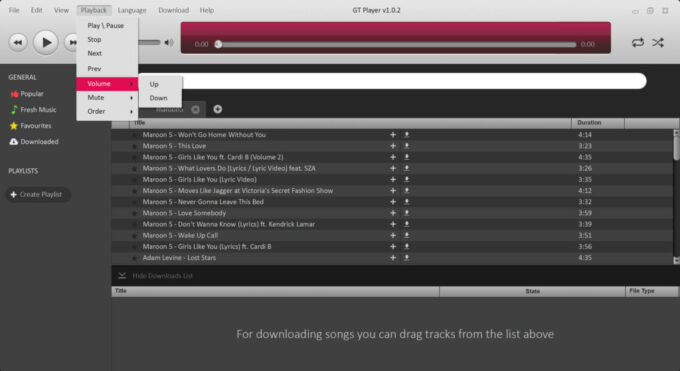The image size is (680, 371).
Task: Open the Downloaded section
Action: pos(34,142)
